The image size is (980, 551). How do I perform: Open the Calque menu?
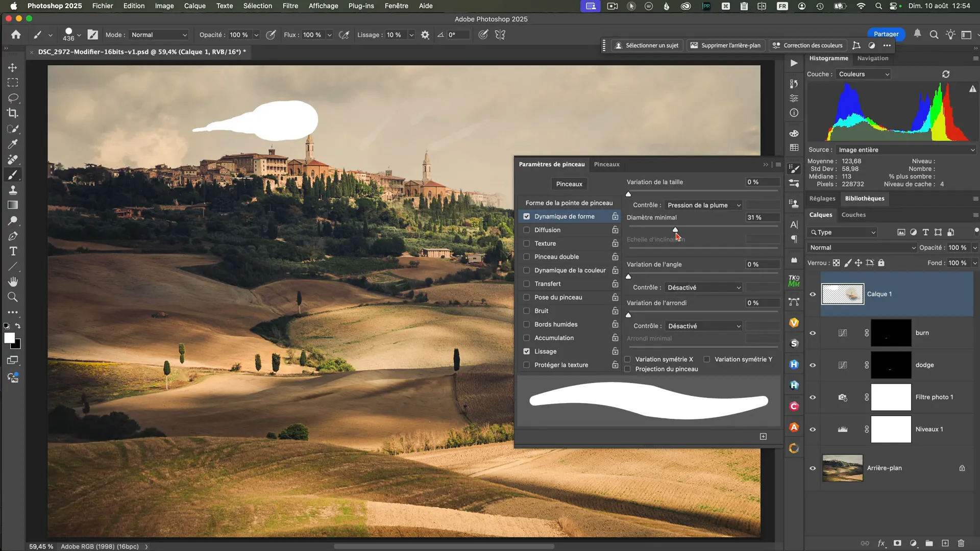point(194,6)
